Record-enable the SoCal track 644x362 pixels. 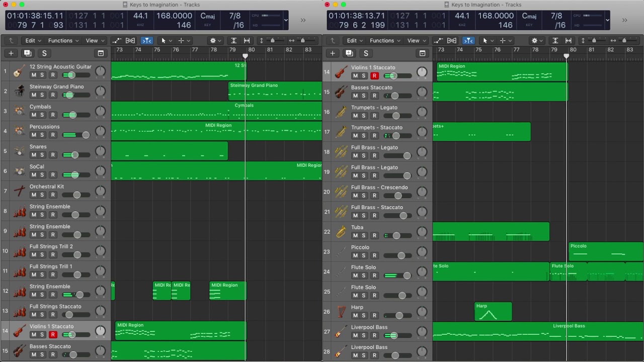[53, 175]
